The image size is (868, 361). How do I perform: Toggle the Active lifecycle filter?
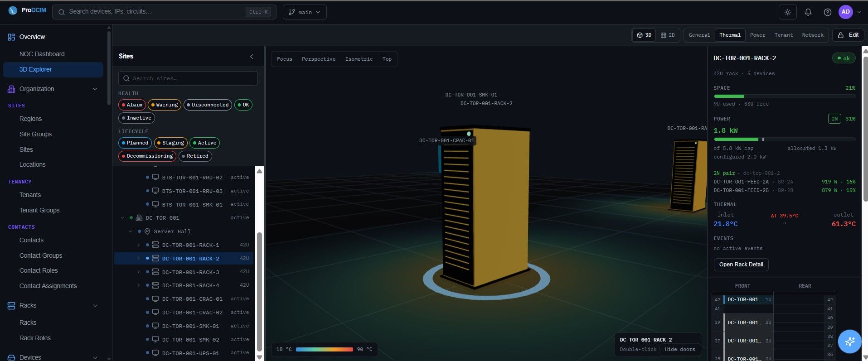pyautogui.click(x=204, y=143)
